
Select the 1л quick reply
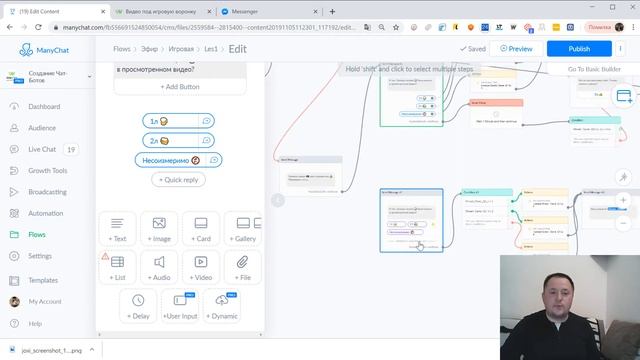[x=170, y=121]
